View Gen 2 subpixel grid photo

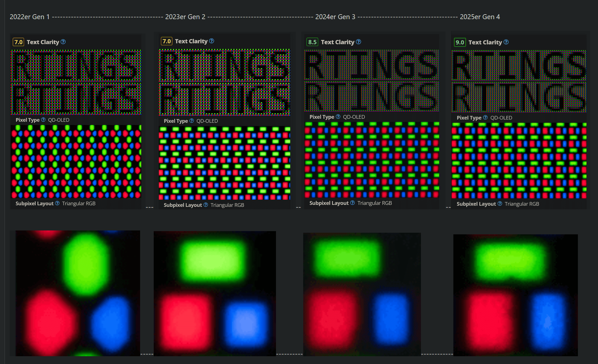[x=224, y=163]
